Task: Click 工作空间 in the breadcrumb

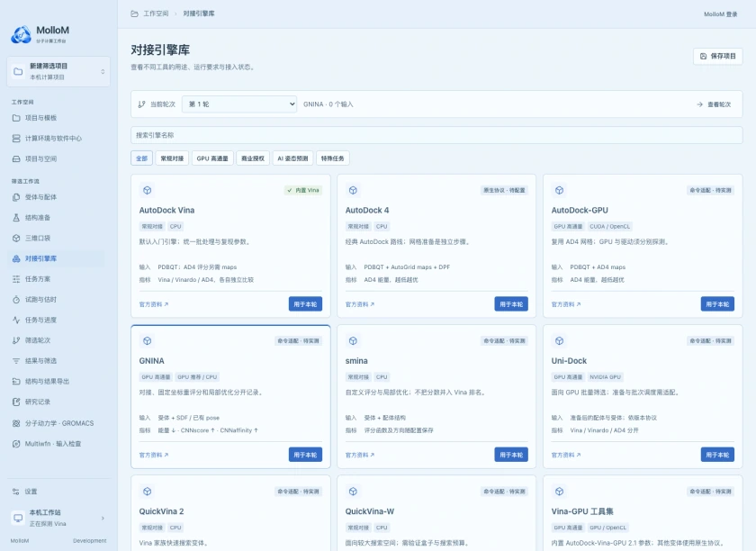Action: click(x=156, y=14)
